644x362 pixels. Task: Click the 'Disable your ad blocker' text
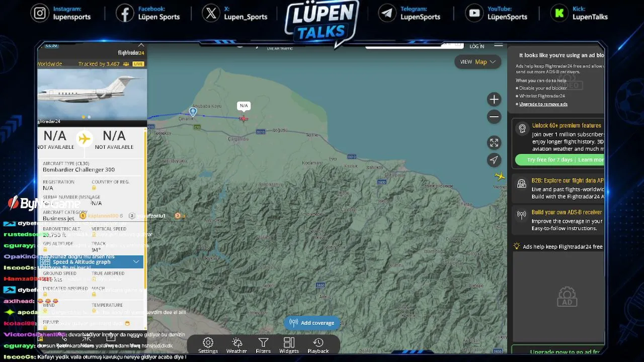[543, 88]
